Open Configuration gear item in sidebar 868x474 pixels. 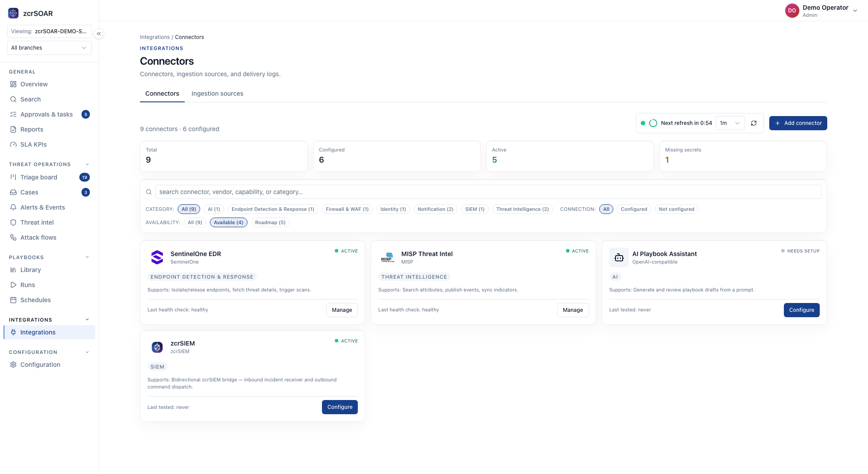tap(49, 365)
